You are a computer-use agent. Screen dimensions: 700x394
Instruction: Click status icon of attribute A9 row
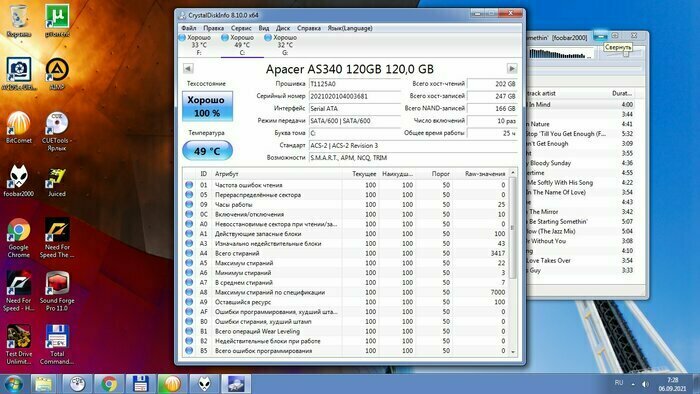[189, 302]
